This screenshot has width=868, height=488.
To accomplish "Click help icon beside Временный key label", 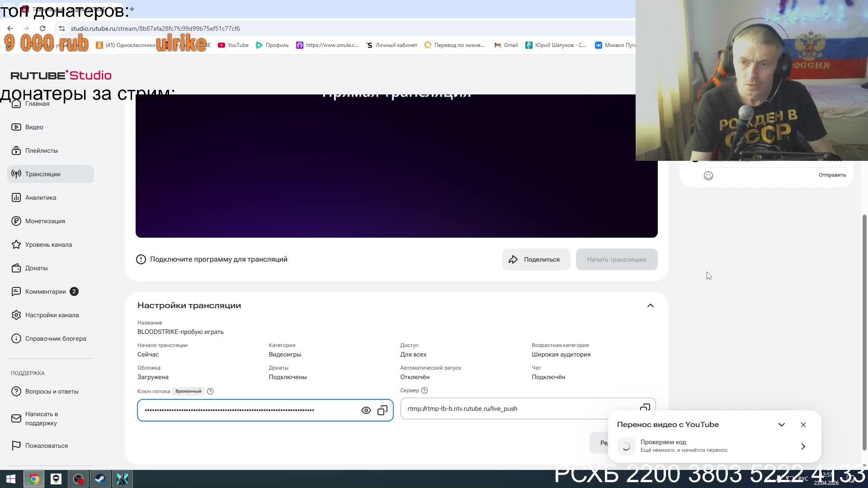I will coord(210,391).
